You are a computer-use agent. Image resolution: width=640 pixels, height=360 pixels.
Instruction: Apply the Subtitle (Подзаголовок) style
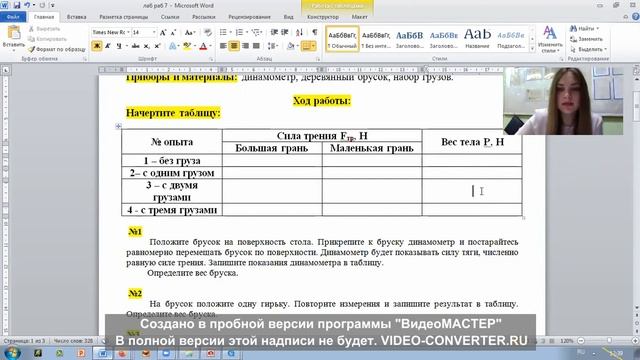click(511, 39)
